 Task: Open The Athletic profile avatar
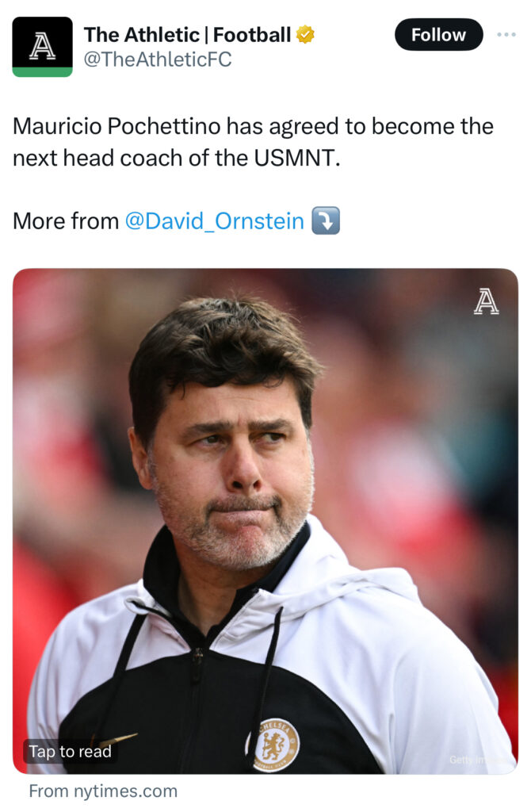tap(43, 47)
